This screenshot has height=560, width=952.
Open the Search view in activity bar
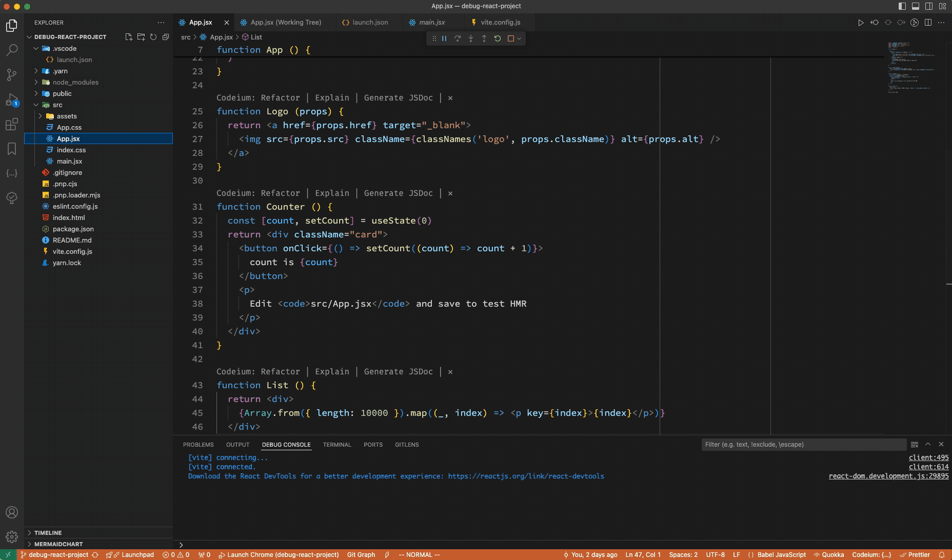[x=11, y=50]
